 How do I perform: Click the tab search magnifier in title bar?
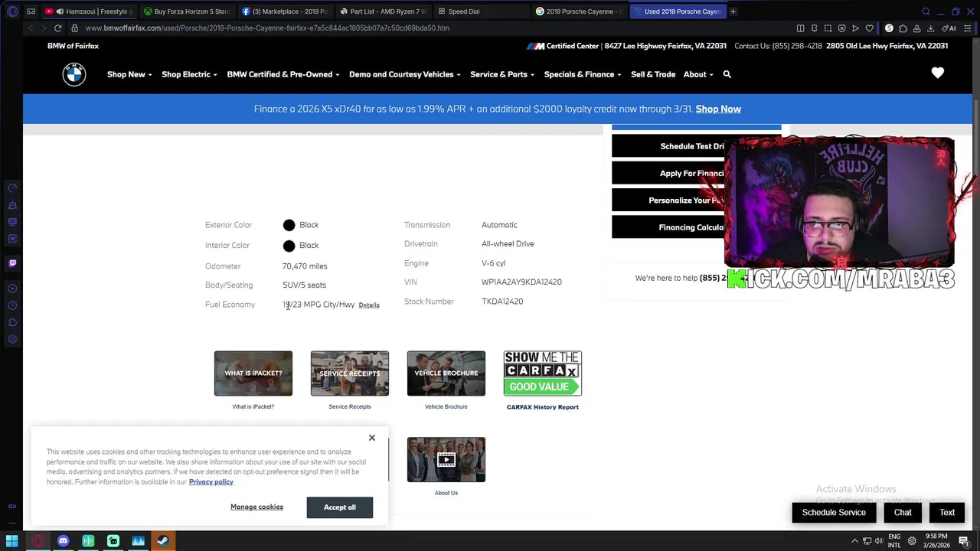(926, 11)
